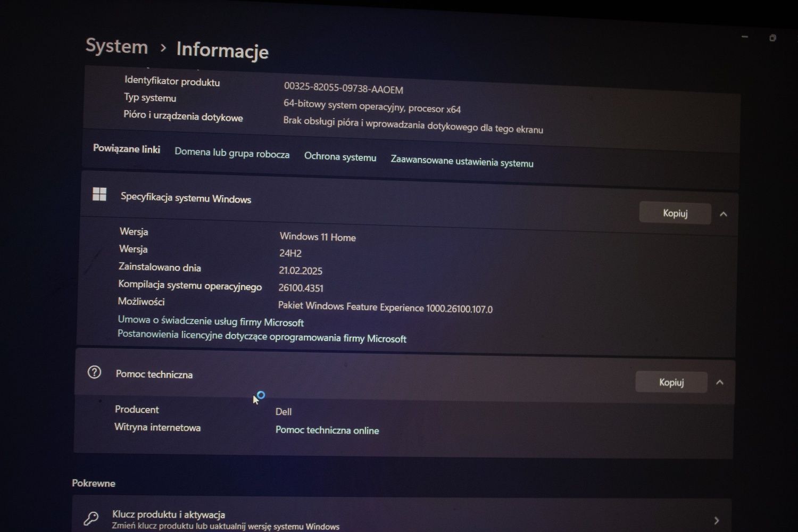Image resolution: width=798 pixels, height=532 pixels.
Task: Click the Kompilacja systemu operacyjnego label
Action: 190,285
